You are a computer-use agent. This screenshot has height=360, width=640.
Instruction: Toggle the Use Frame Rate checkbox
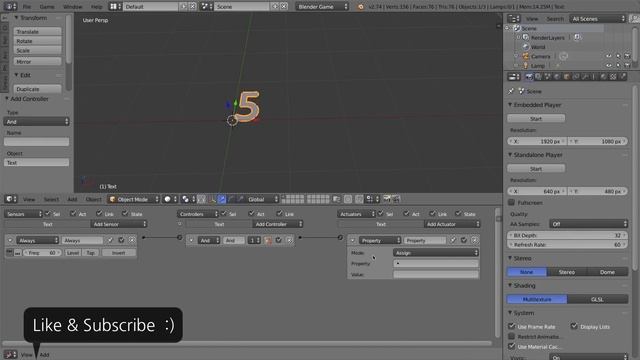[511, 326]
